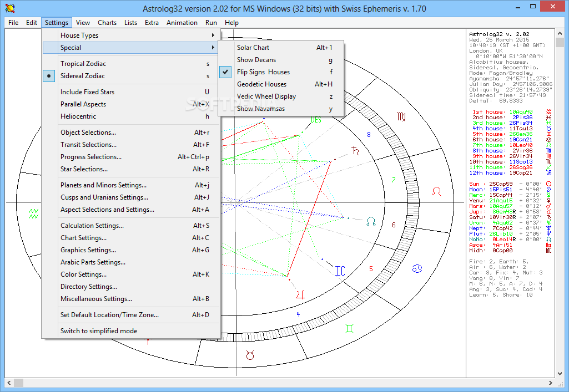Select the Sidereal Zodiac radio option
Viewport: 569px width, 392px height.
pyautogui.click(x=132, y=76)
